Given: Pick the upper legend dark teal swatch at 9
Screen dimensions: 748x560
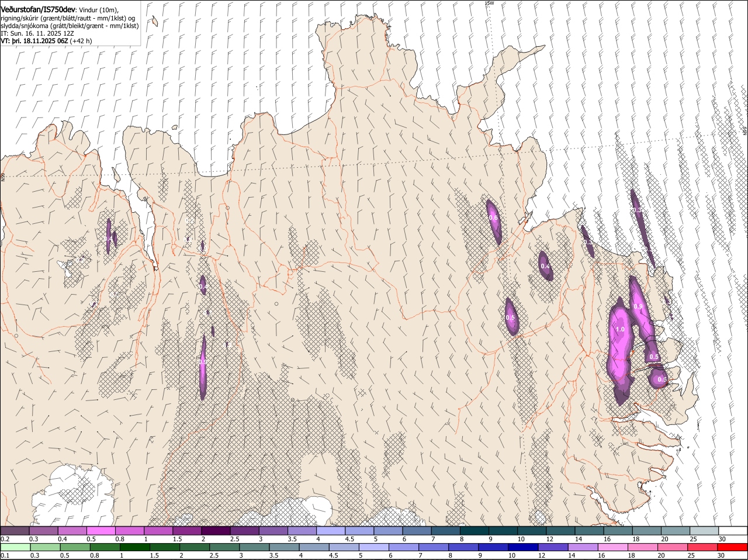Looking at the screenshot, I should [503, 530].
